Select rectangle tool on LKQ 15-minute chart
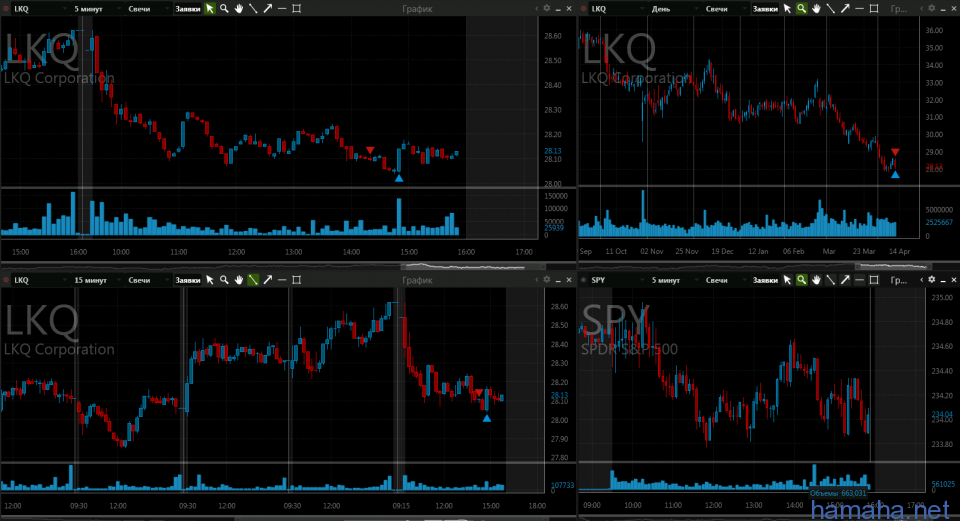The width and height of the screenshot is (960, 521). (297, 280)
